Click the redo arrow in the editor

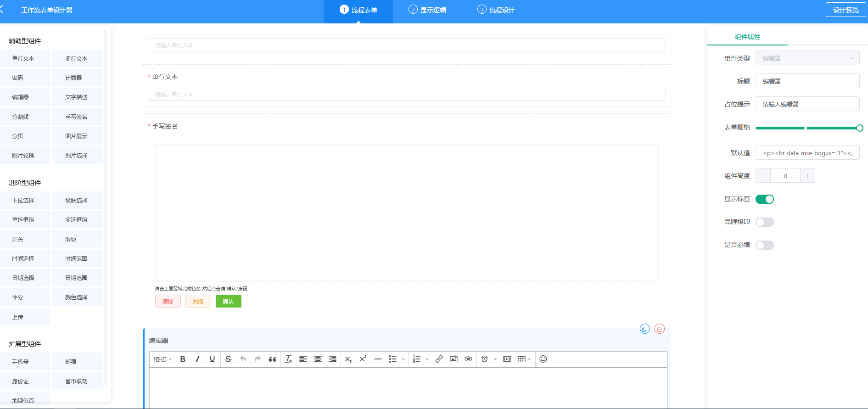(x=258, y=359)
